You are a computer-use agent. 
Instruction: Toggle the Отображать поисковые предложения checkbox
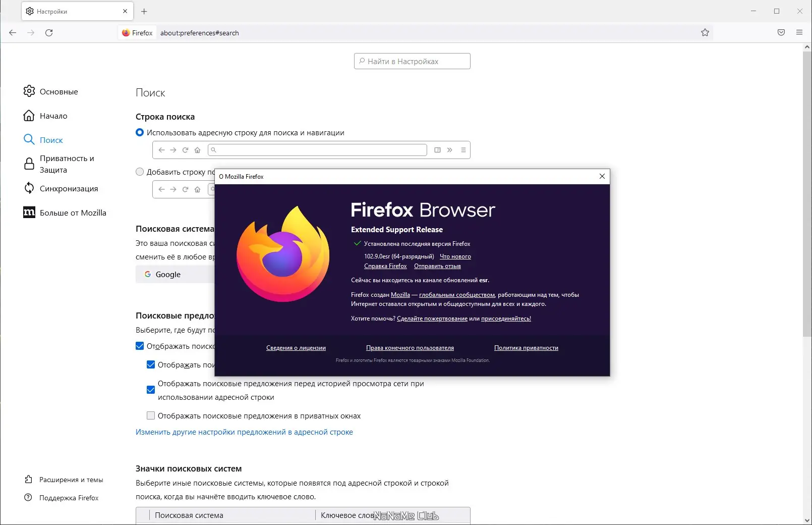[x=140, y=346]
